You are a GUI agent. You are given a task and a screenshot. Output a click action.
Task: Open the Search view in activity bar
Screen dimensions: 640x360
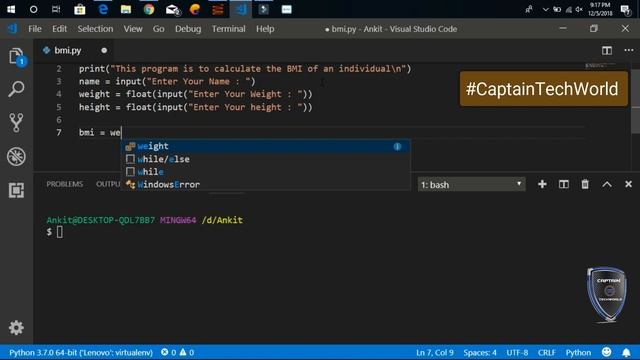16,89
